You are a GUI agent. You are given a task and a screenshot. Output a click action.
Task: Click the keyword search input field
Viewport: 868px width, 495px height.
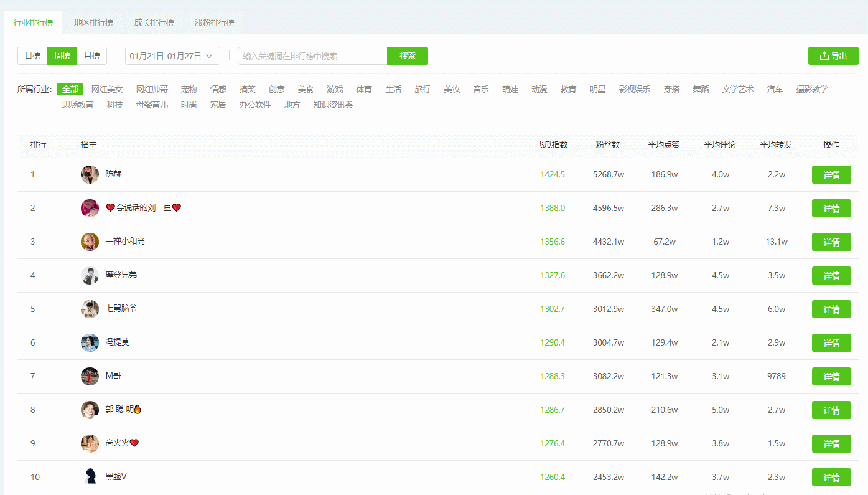(312, 56)
